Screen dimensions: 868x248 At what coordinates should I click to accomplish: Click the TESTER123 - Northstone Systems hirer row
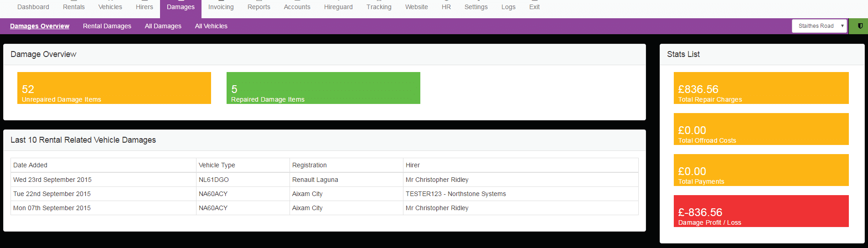tap(455, 194)
